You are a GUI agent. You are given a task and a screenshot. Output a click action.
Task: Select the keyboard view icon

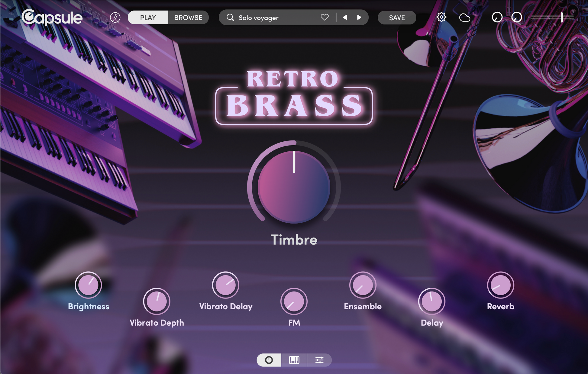click(294, 360)
